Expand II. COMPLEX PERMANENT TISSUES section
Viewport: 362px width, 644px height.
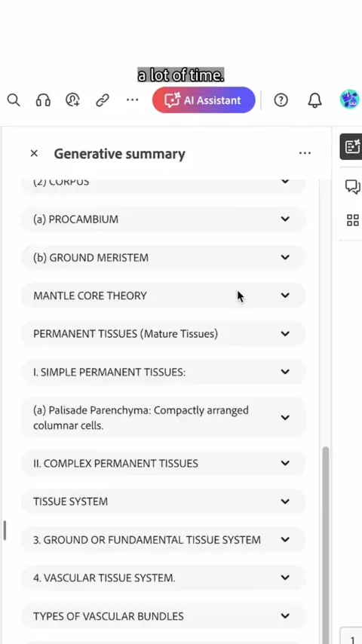164,463
